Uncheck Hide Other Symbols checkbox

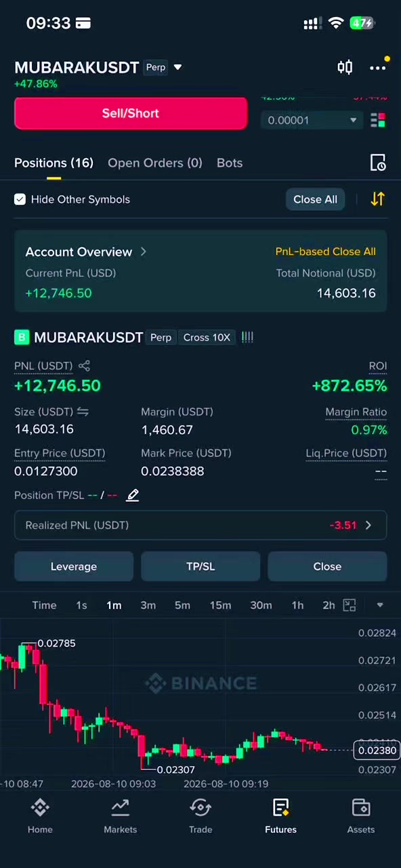point(20,199)
